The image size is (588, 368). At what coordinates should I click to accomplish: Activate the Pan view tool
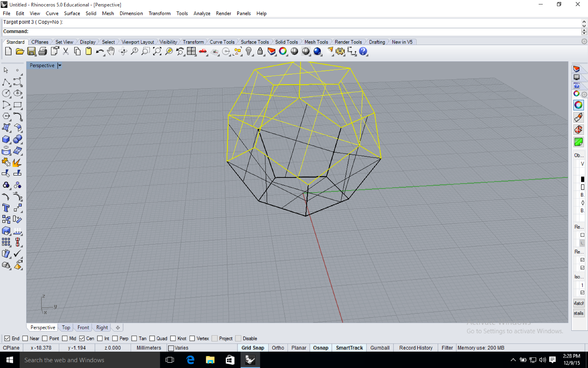pos(111,51)
